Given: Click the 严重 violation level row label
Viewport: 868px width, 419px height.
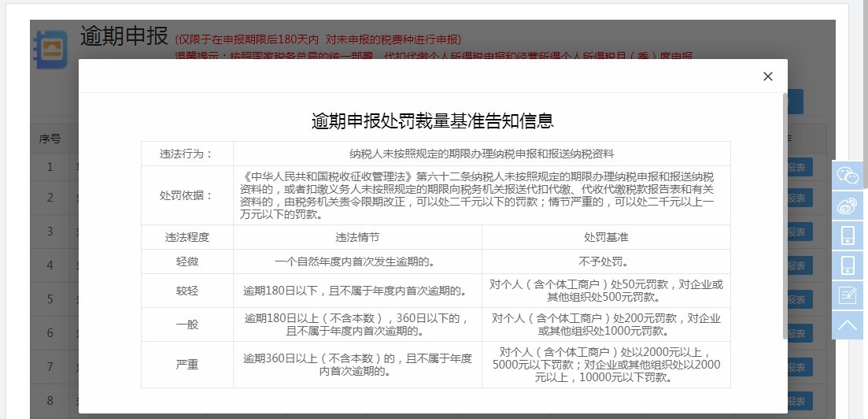Looking at the screenshot, I should [x=187, y=364].
